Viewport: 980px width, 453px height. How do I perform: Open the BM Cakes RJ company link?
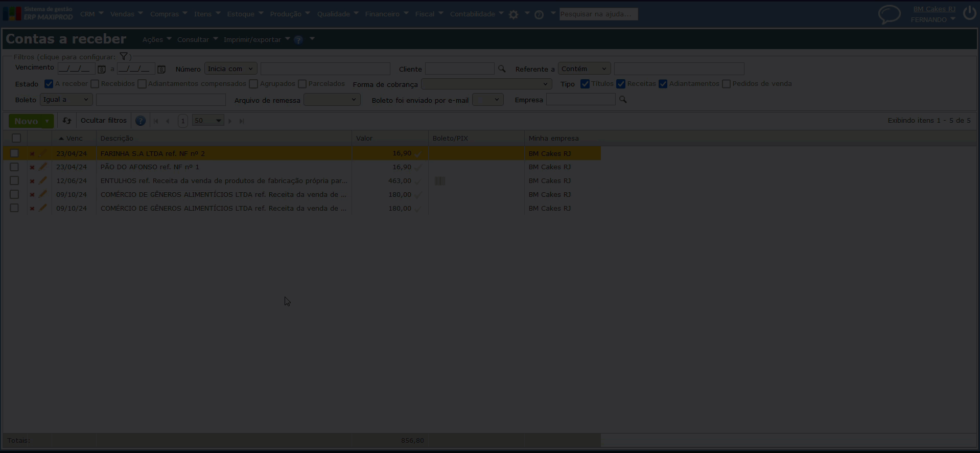934,9
